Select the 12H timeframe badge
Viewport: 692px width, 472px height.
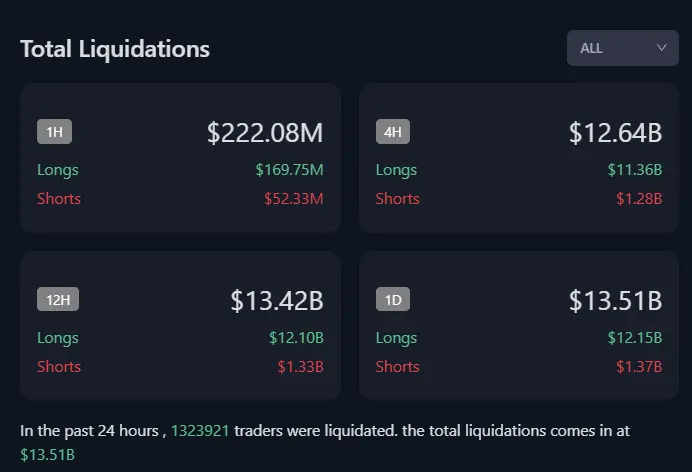pyautogui.click(x=57, y=300)
